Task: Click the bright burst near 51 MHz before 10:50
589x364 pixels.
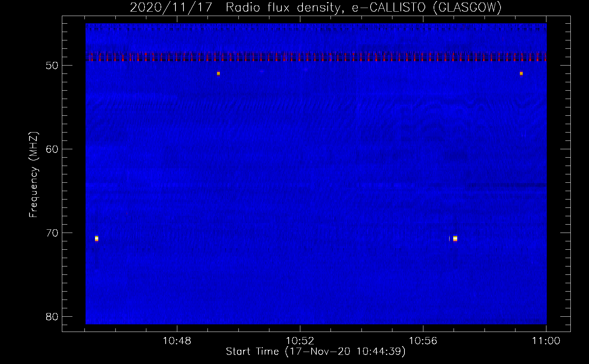Action: tap(218, 74)
